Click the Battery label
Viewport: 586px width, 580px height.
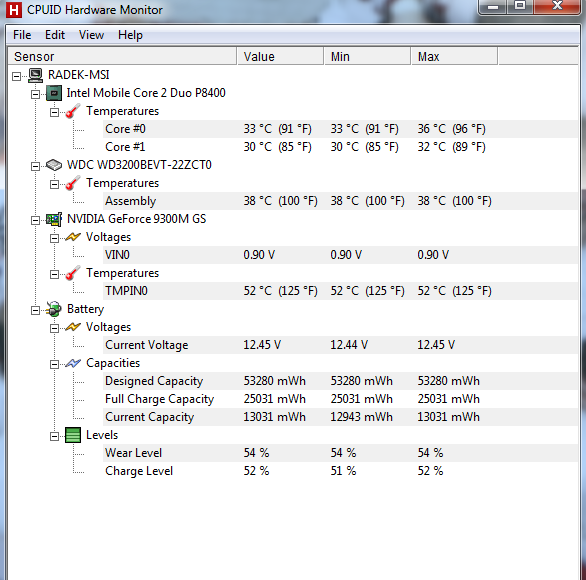pyautogui.click(x=85, y=309)
